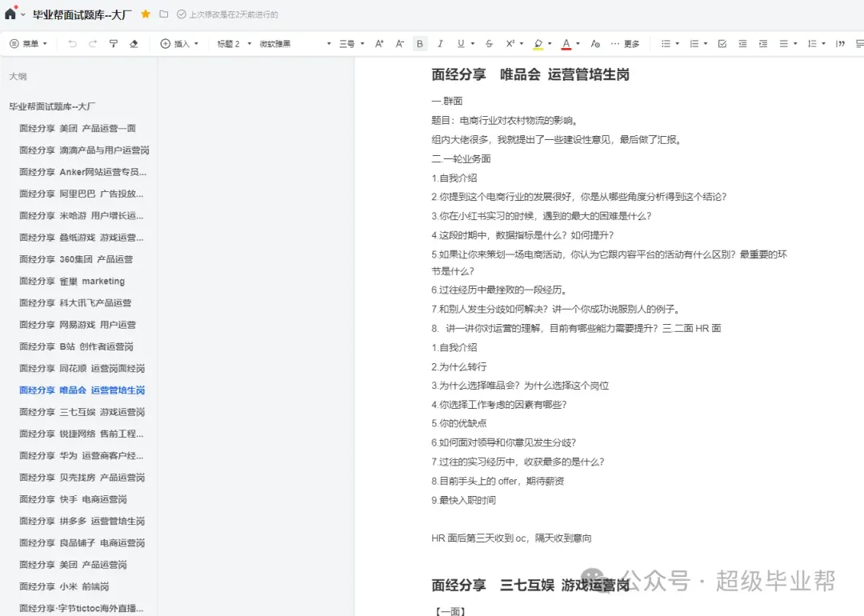View the last-modified save status icon

coord(182,14)
